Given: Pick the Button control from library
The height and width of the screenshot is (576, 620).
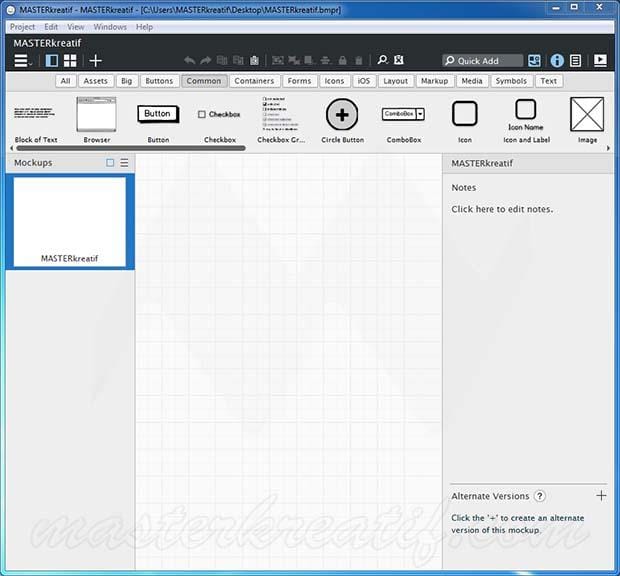Looking at the screenshot, I should (x=158, y=123).
